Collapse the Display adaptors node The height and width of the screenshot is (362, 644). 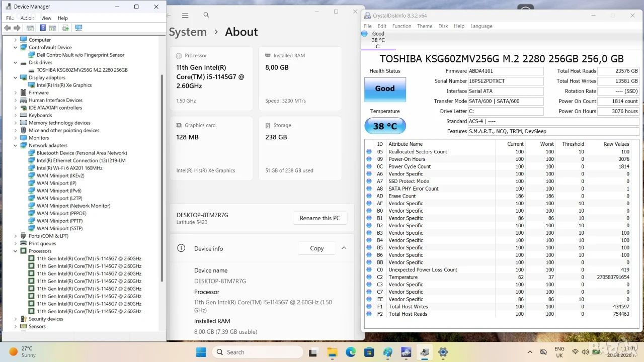coord(16,77)
